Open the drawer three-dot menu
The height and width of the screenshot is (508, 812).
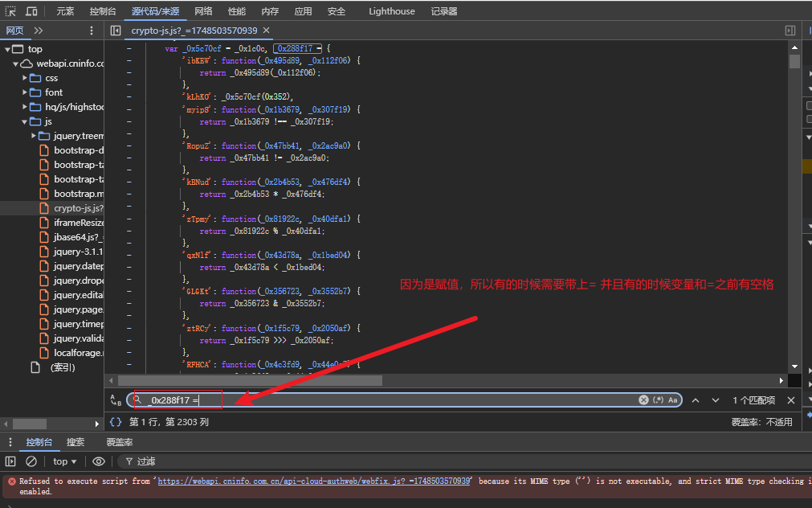click(x=10, y=442)
